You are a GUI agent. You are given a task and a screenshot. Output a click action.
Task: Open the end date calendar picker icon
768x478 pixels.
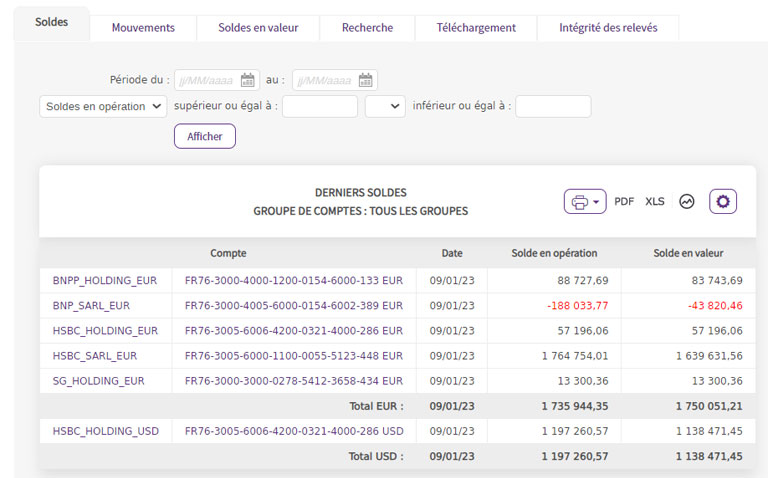point(366,81)
